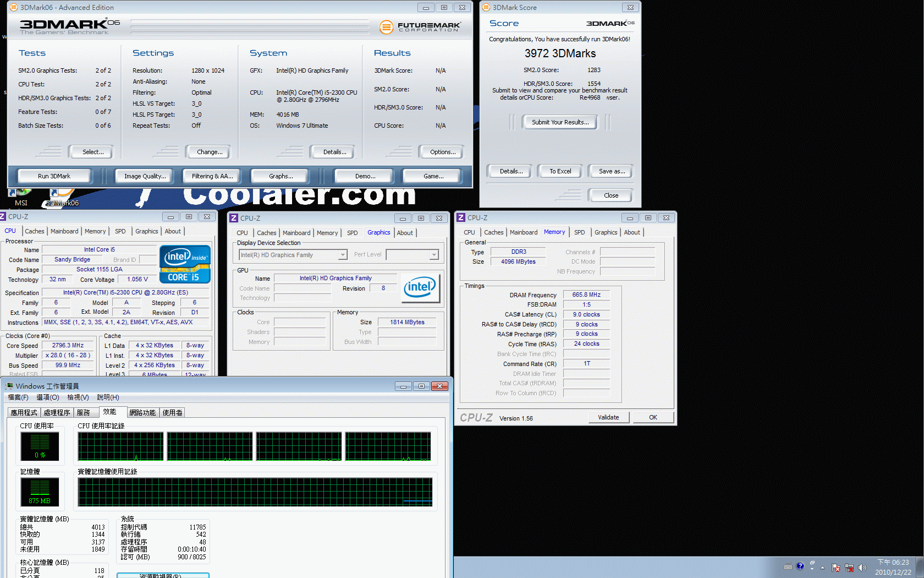Image resolution: width=924 pixels, height=578 pixels.
Task: Minimize the 3DMark06 main window
Action: [426, 7]
